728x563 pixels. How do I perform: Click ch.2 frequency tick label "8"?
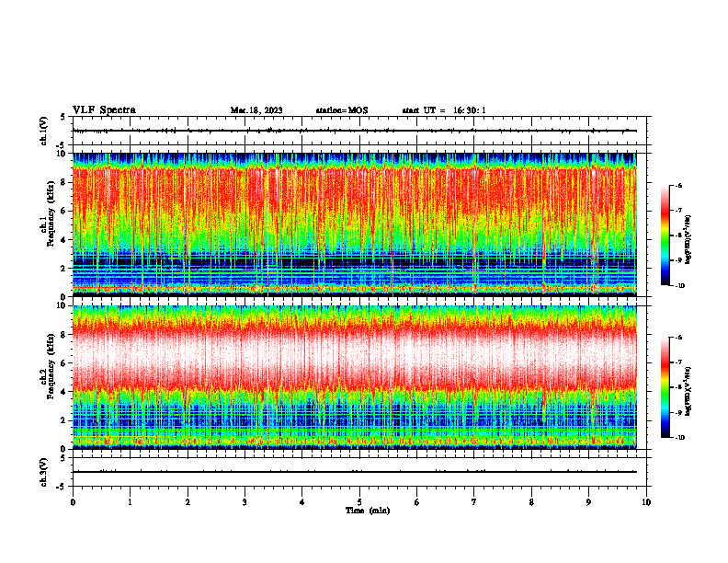point(64,335)
